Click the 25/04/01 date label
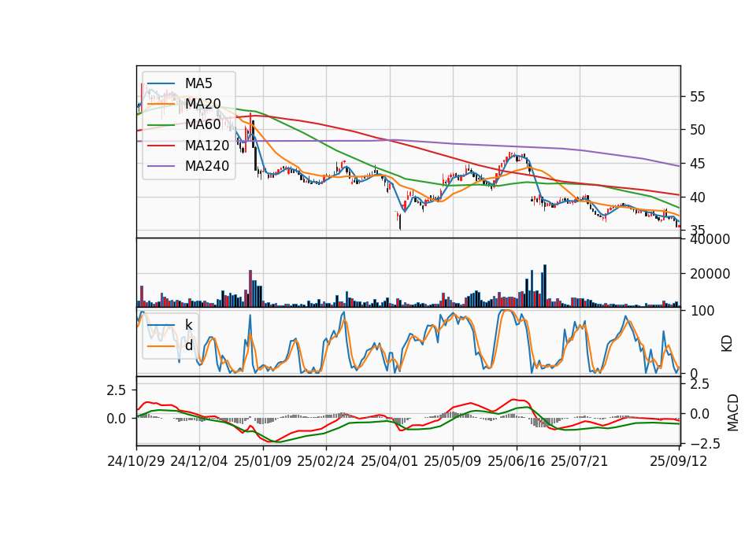Viewport: 756px width, 543px height. (390, 461)
